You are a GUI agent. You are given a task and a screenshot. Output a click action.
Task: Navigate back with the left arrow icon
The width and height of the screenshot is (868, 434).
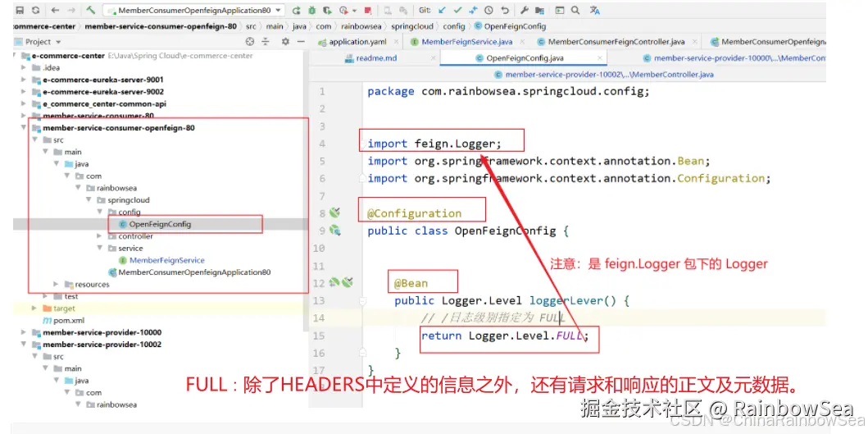coord(54,10)
